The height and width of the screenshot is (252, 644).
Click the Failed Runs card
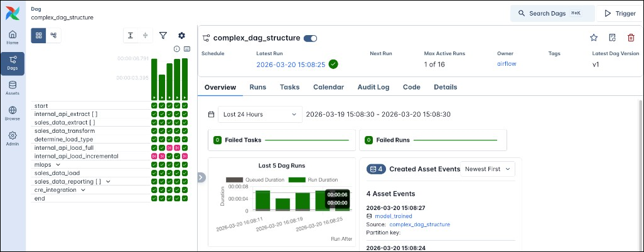433,140
